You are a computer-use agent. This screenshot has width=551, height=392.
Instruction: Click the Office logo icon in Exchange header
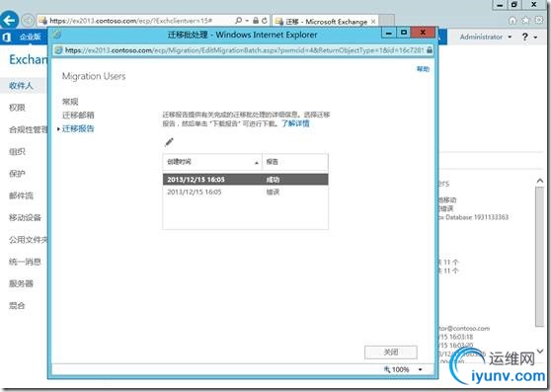pyautogui.click(x=6, y=37)
